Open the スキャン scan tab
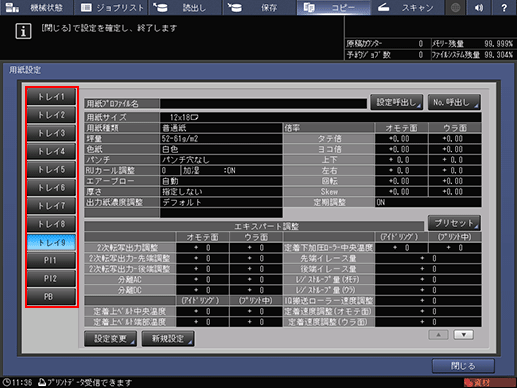Screen dimensions: 517x388 [x=407, y=7]
